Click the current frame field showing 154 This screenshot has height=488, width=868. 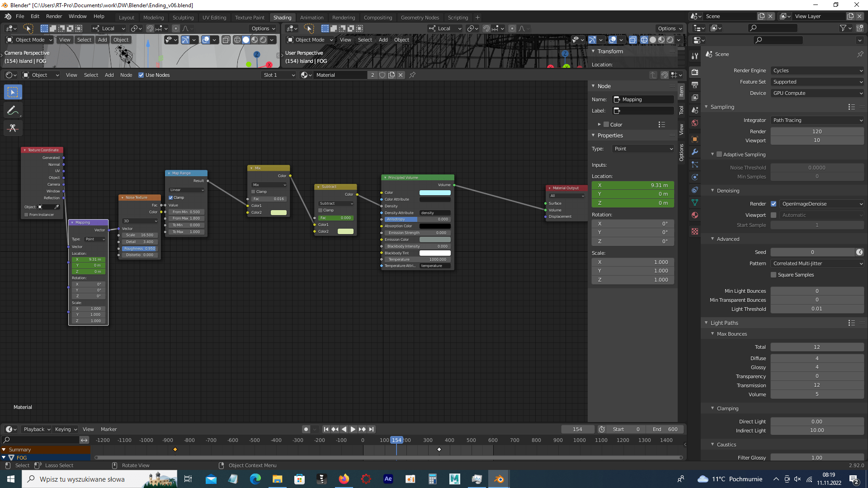[578, 429]
